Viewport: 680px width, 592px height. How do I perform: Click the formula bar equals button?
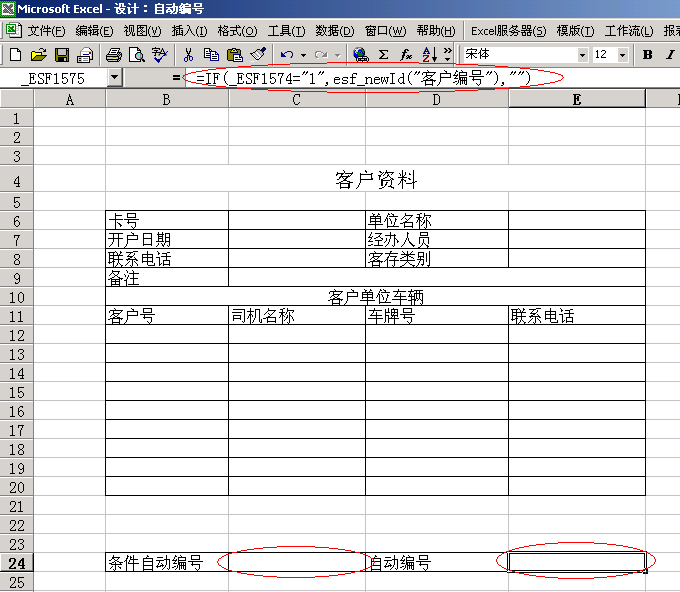point(176,78)
